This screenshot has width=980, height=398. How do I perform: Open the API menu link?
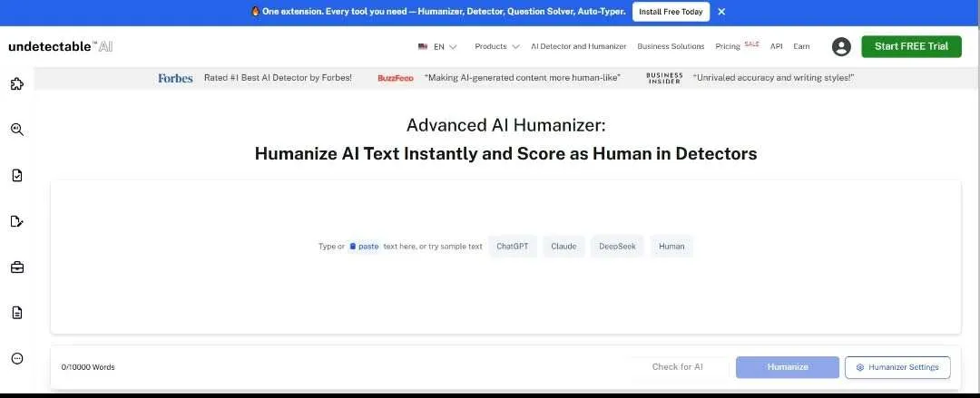(x=776, y=46)
